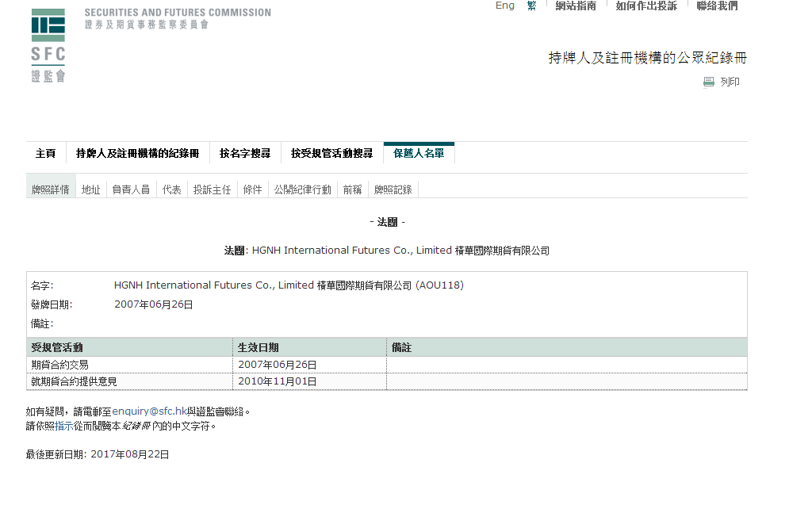Open 持牌人及註冊機構的紀錄冊 menu item

coord(138,153)
